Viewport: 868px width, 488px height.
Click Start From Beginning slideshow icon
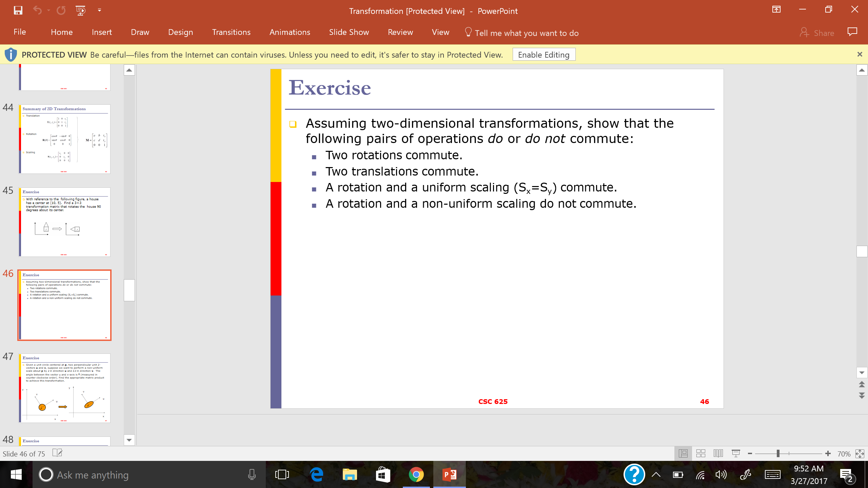pos(81,10)
